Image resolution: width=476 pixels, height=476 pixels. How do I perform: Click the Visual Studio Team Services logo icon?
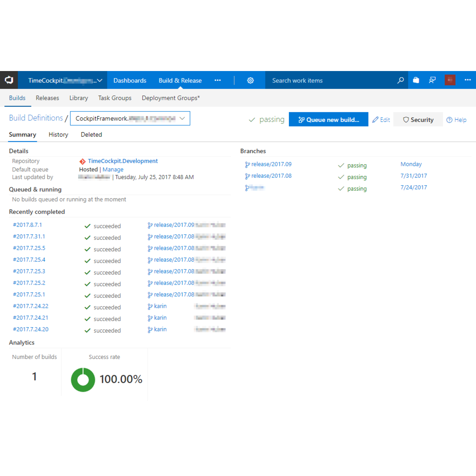click(9, 80)
